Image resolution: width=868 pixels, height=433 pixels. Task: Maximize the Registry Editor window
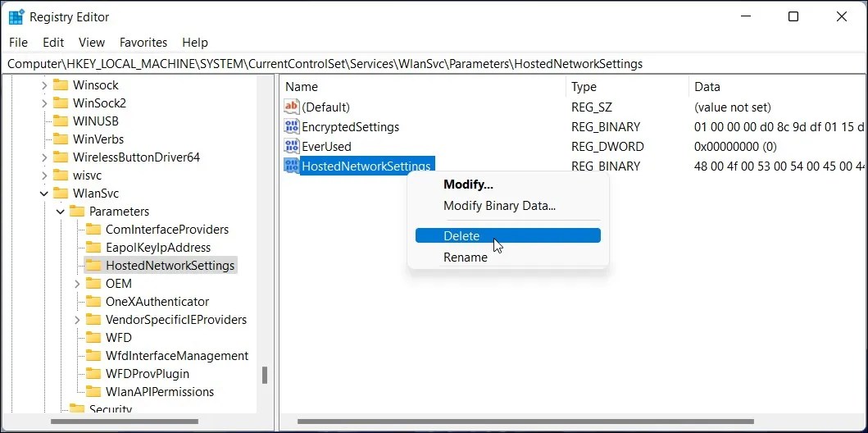[x=793, y=16]
